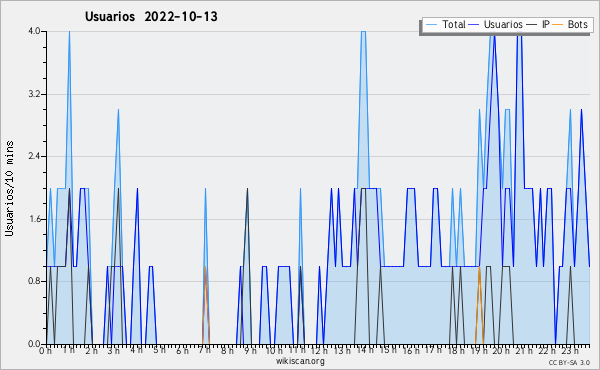
Task: Select the 'Total' legend entry
Action: click(454, 24)
